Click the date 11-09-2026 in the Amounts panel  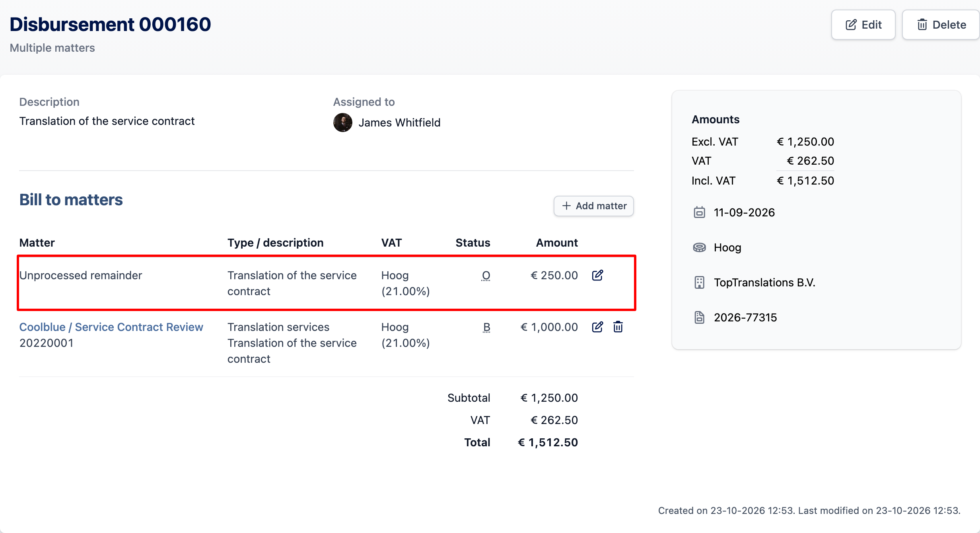pos(744,212)
